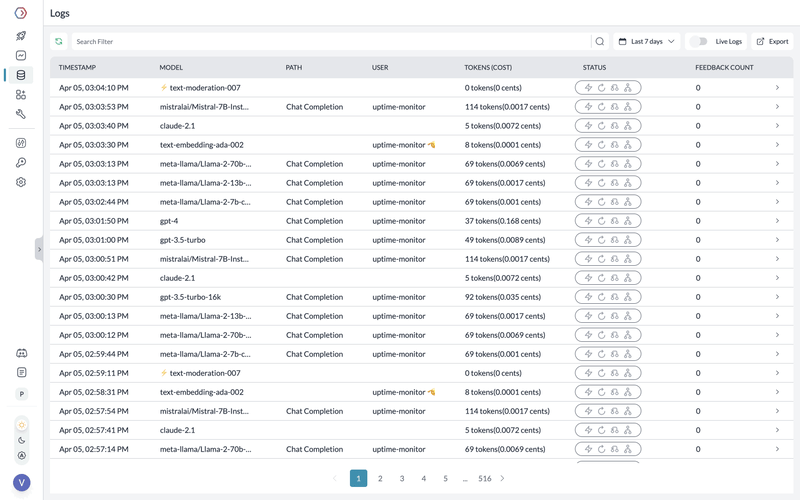Click the P organization badge
800x500 pixels.
(x=21, y=394)
